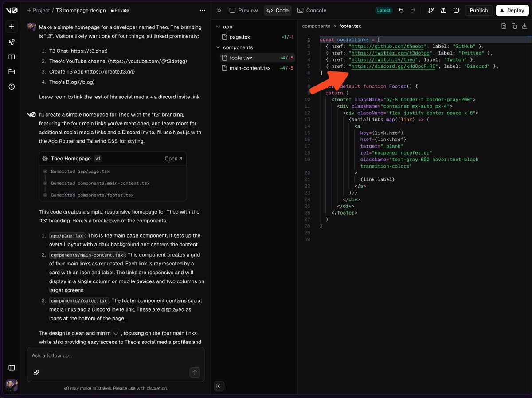Screen dimensions: 532x398
Task: Click the app/page.tsx code tag in chat
Action: [x=67, y=236]
